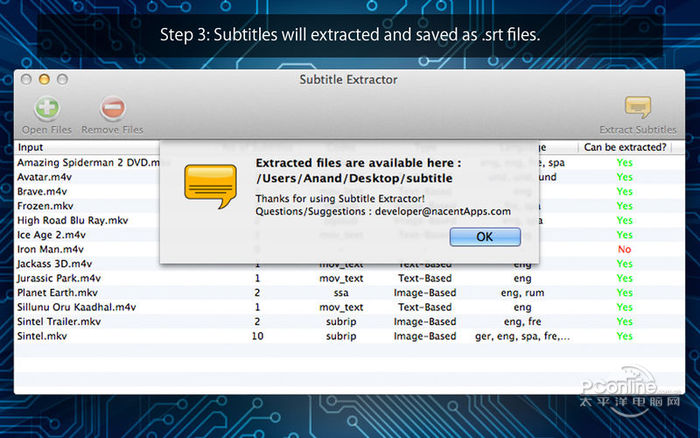Image resolution: width=700 pixels, height=438 pixels.
Task: Click 'ssa' codec cell for Planet Earth
Action: [x=341, y=293]
